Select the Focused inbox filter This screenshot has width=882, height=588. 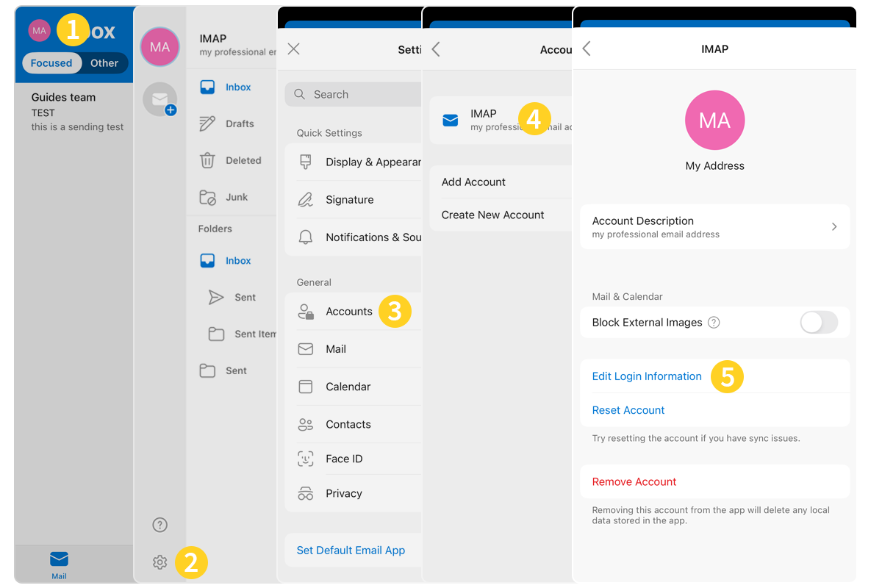pos(51,63)
